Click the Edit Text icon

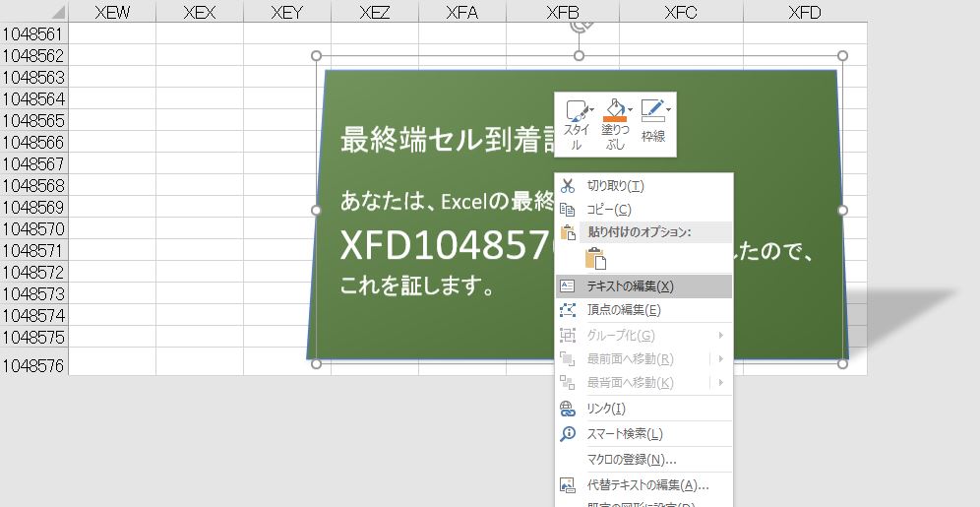click(x=568, y=286)
